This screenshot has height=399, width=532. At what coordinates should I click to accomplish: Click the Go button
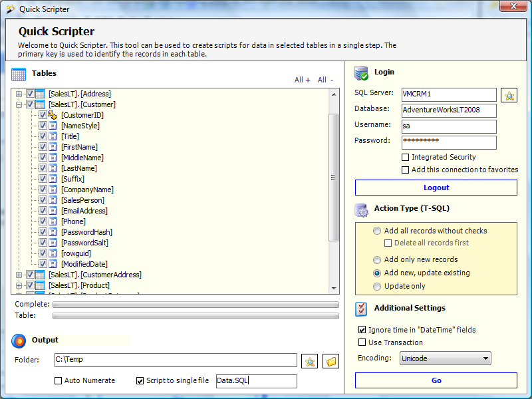pos(436,380)
